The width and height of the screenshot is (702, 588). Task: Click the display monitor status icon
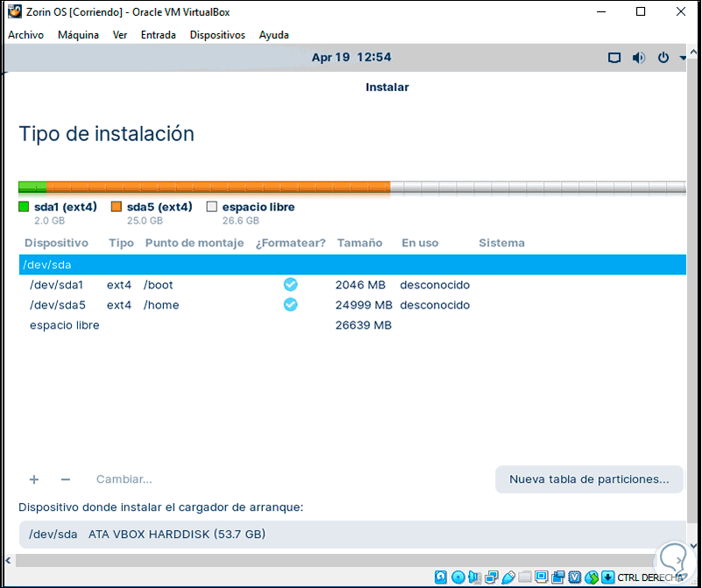[x=542, y=577]
